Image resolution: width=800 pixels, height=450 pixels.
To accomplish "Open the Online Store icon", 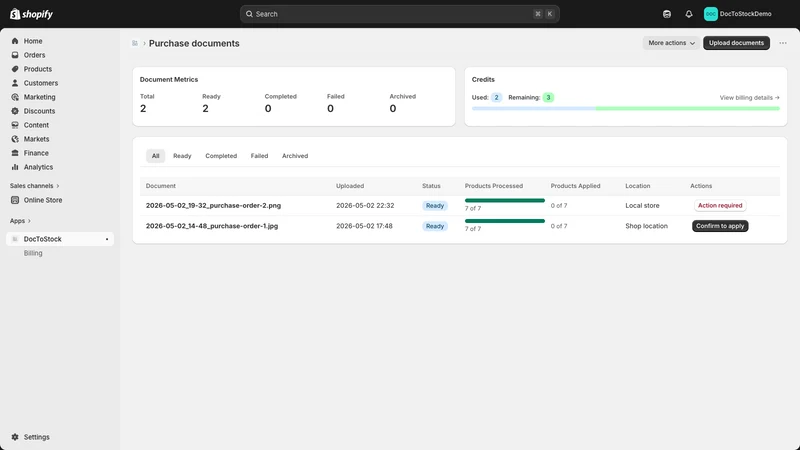I will (x=15, y=200).
